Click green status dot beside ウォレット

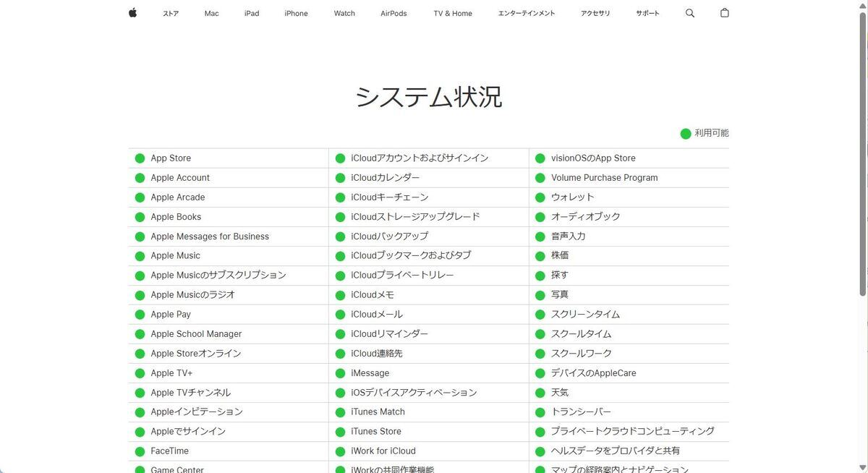(540, 197)
